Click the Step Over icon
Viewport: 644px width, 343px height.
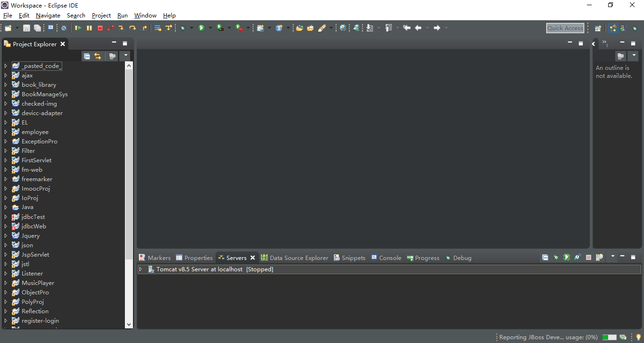(x=133, y=28)
